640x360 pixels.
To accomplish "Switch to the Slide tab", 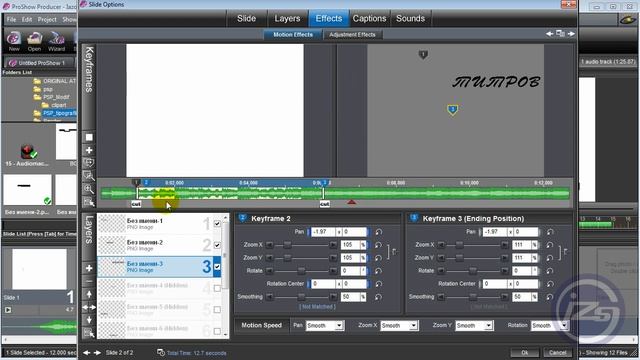I will 247,18.
